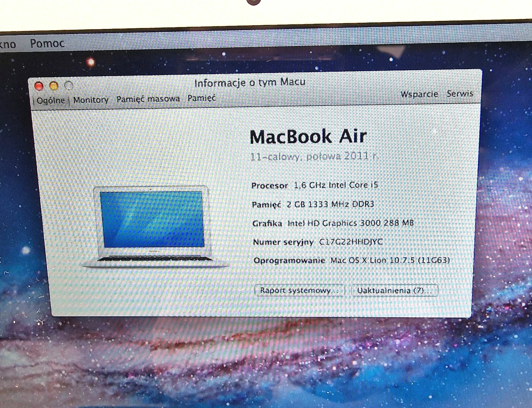Click 'Intel HD Graphics 3000 288 MB' text
Screen dimensions: 532x408
click(351, 223)
